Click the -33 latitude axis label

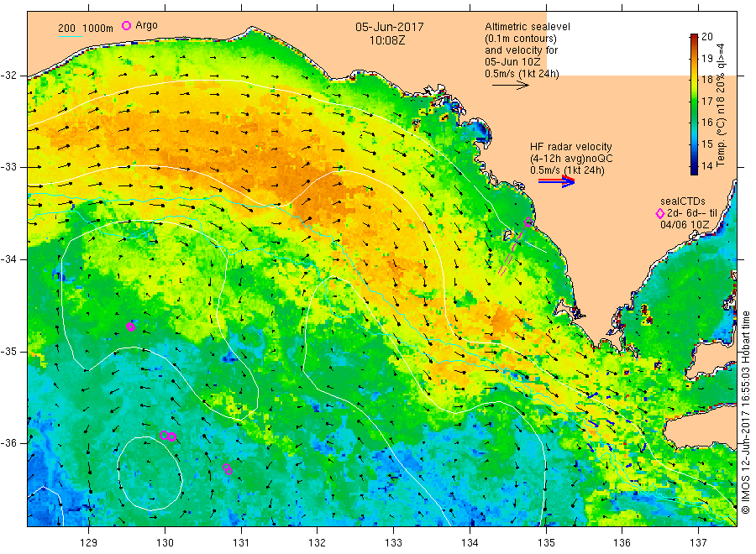coord(8,167)
